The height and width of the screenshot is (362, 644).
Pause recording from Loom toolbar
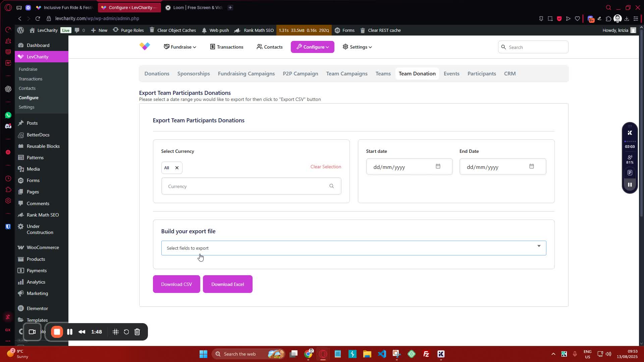[70, 332]
